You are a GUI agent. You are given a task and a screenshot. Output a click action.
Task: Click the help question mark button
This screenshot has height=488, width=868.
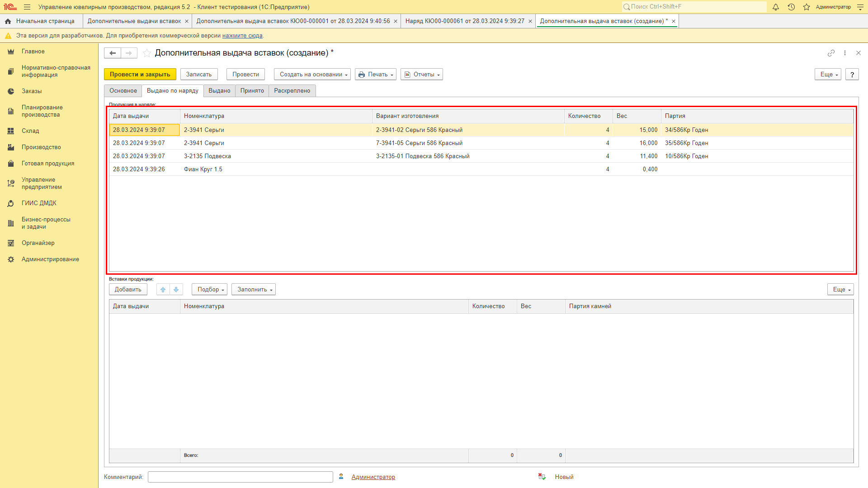click(852, 75)
